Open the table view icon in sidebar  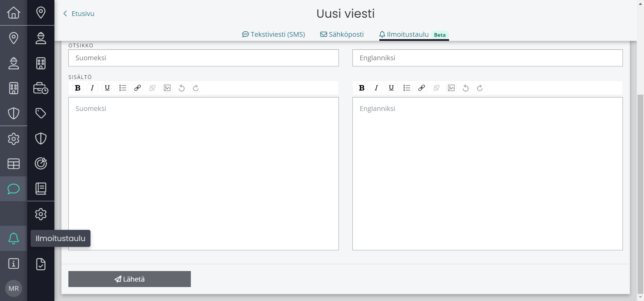pyautogui.click(x=14, y=164)
